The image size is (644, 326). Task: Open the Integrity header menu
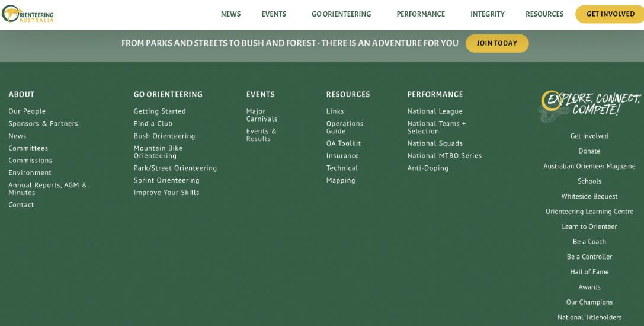point(488,14)
